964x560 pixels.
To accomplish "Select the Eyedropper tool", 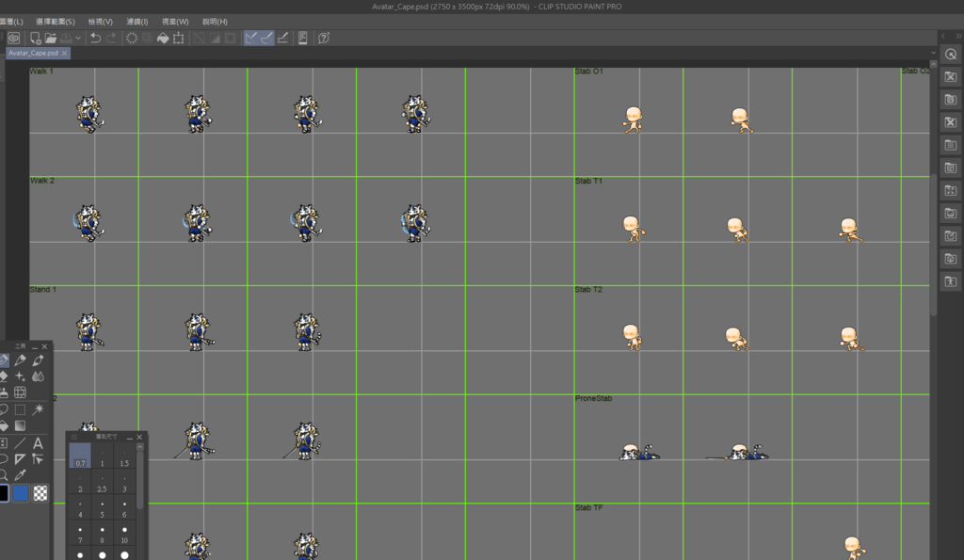I will coord(20,475).
